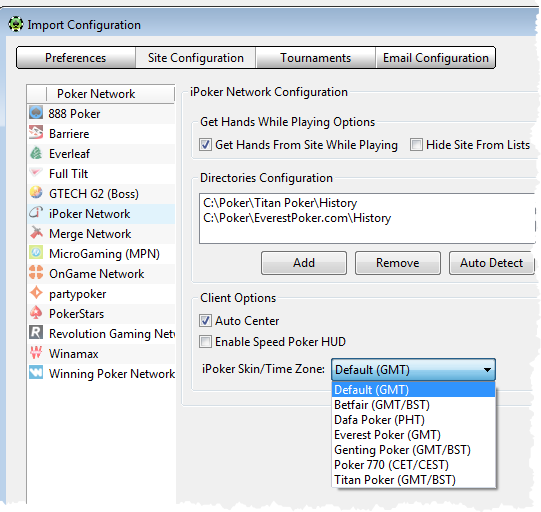541x512 pixels.
Task: Select the OnGame Network row
Action: click(x=101, y=274)
